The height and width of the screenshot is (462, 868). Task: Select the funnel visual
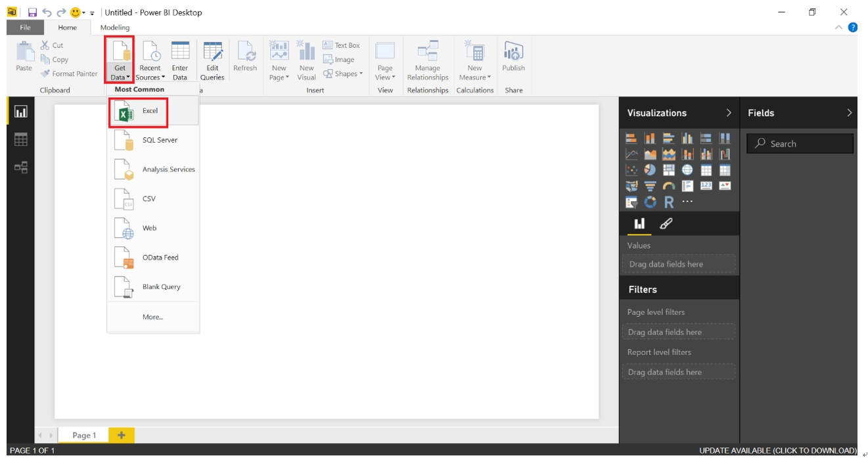651,186
